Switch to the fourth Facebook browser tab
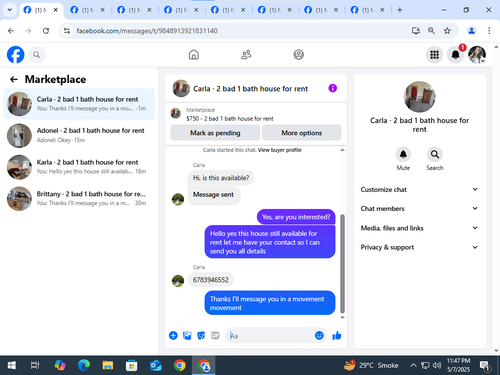 coord(182,10)
